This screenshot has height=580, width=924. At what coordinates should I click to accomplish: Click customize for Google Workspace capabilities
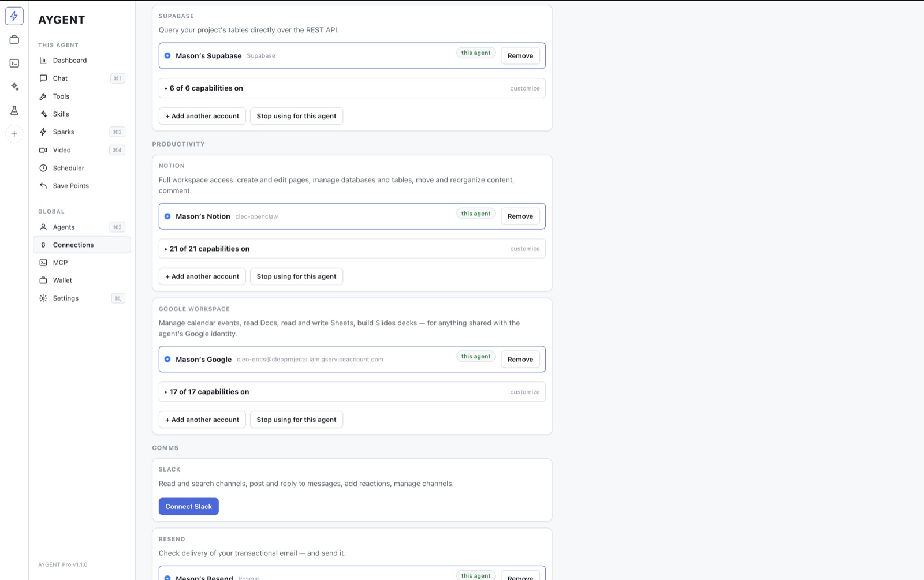click(x=525, y=392)
